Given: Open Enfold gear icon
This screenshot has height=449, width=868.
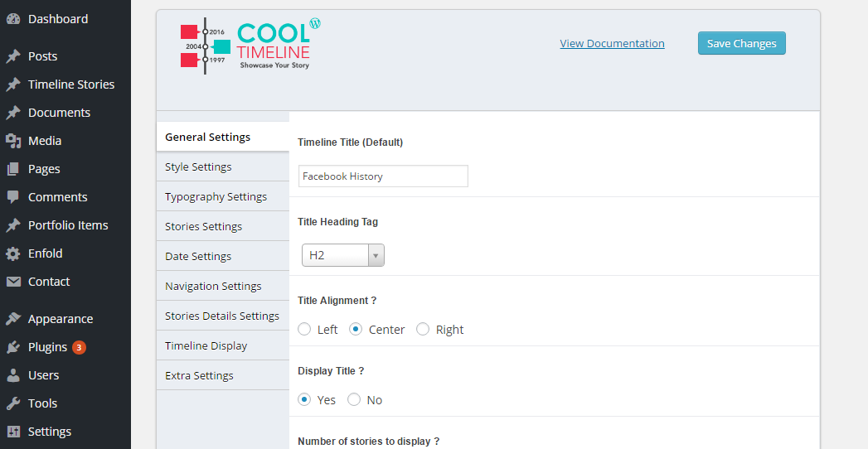Looking at the screenshot, I should 13,253.
